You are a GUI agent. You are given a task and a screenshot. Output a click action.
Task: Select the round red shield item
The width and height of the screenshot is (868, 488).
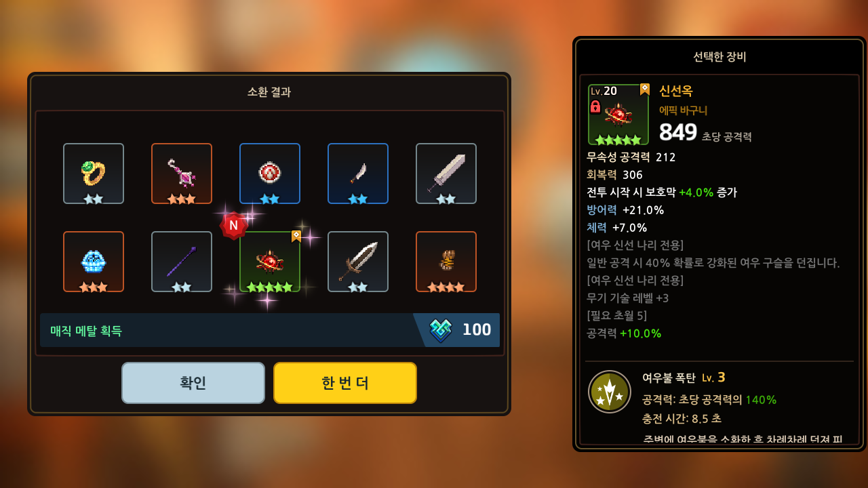click(270, 174)
